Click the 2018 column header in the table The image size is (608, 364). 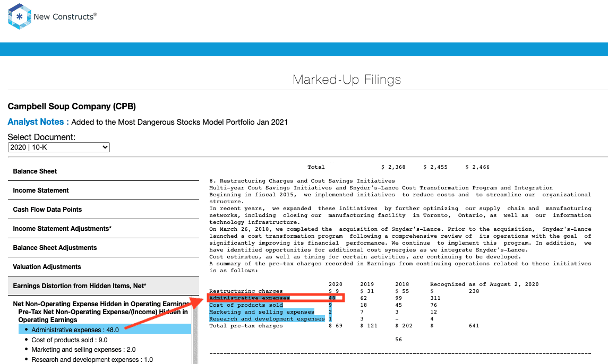pos(402,284)
